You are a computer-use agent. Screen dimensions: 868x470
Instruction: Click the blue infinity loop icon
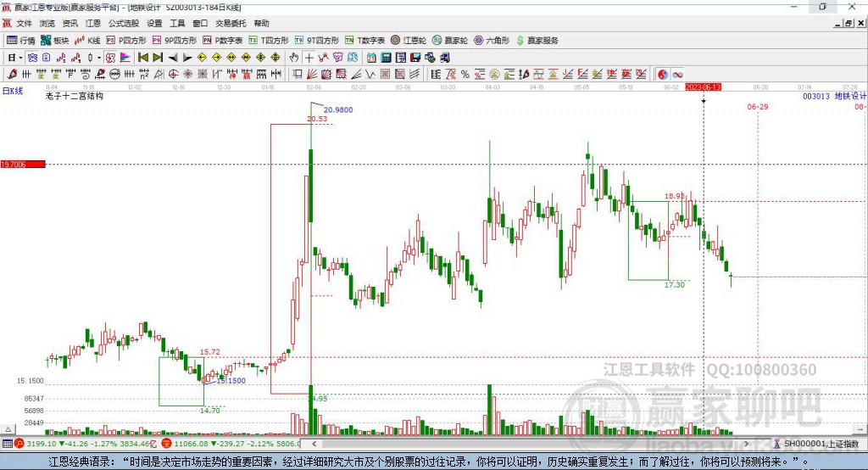point(677,75)
